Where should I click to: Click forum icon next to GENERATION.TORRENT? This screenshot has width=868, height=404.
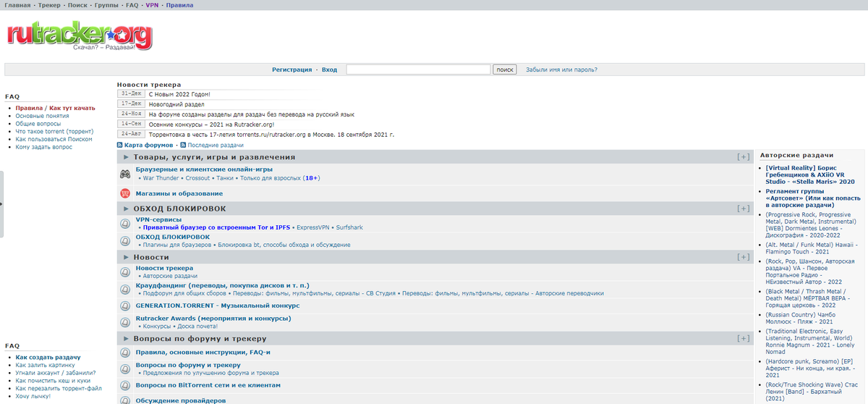[x=125, y=306]
